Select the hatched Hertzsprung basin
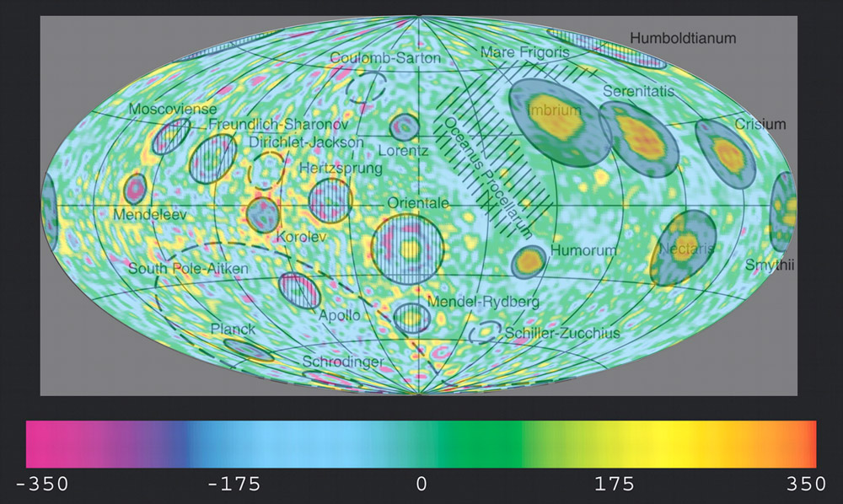Screen dimensions: 843x504 [x=327, y=201]
